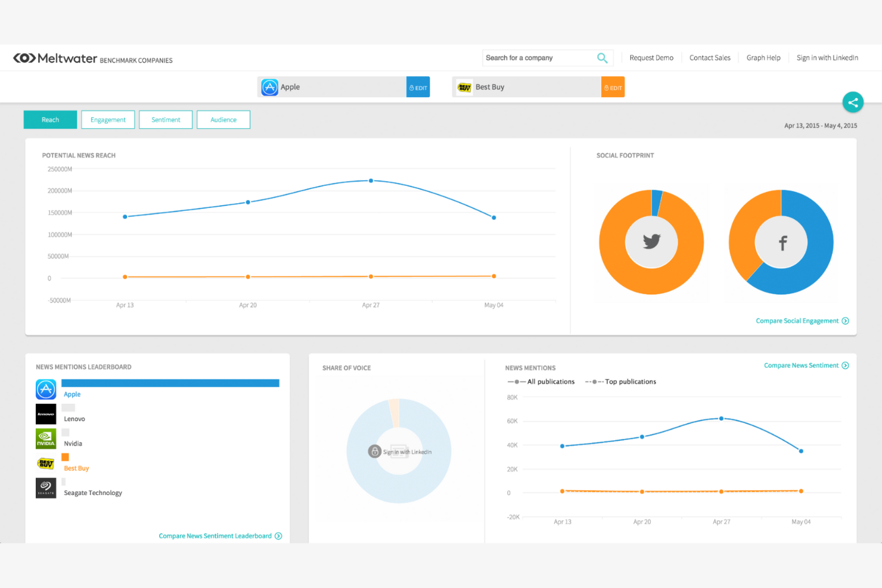
Task: Click the orange EDIT button for Best Buy
Action: [x=613, y=87]
